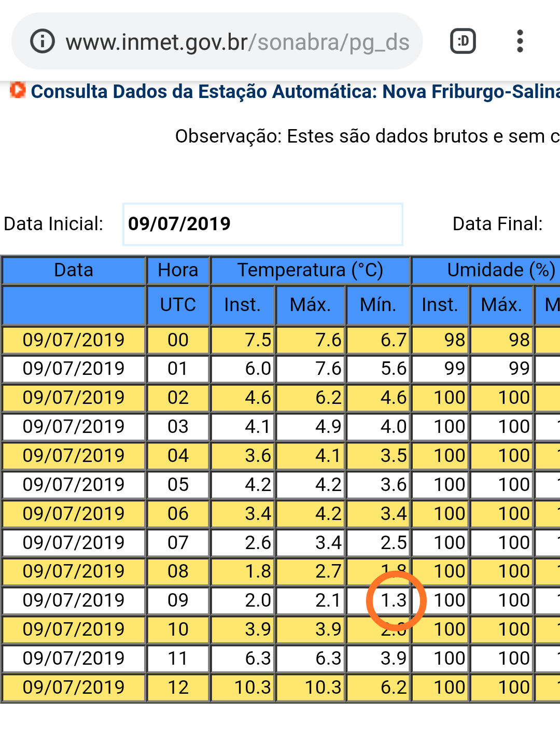Viewport: 560px width, 743px height.
Task: Select the 7.5 instant temperature cell
Action: (243, 340)
